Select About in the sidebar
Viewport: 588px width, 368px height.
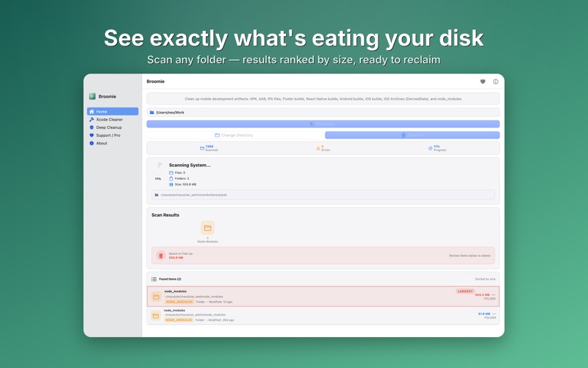112,143
